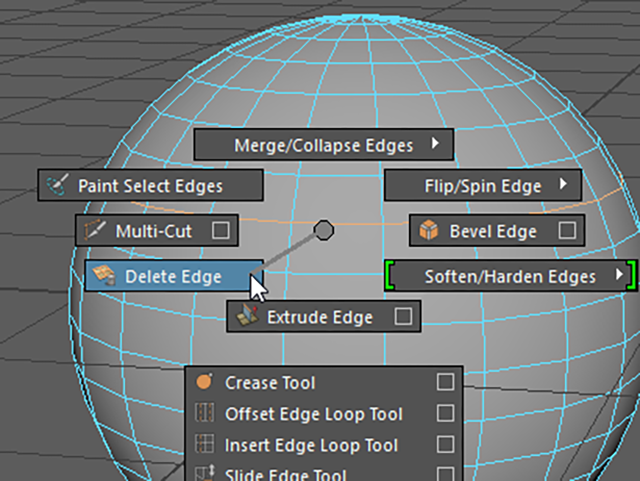Open Crease Tool options box
Viewport: 640px width, 481px height.
445,382
